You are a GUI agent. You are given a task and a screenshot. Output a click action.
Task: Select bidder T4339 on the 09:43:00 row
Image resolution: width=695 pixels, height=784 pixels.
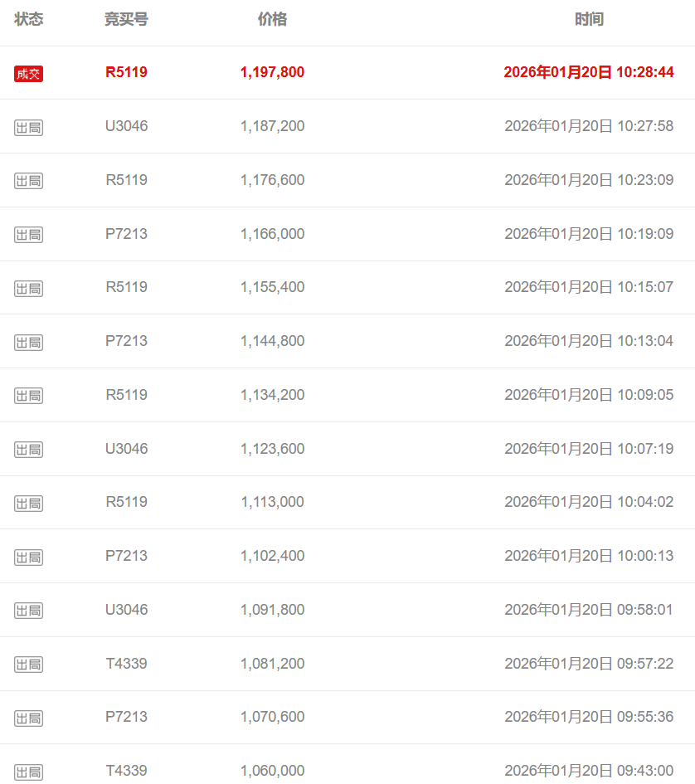pyautogui.click(x=126, y=771)
